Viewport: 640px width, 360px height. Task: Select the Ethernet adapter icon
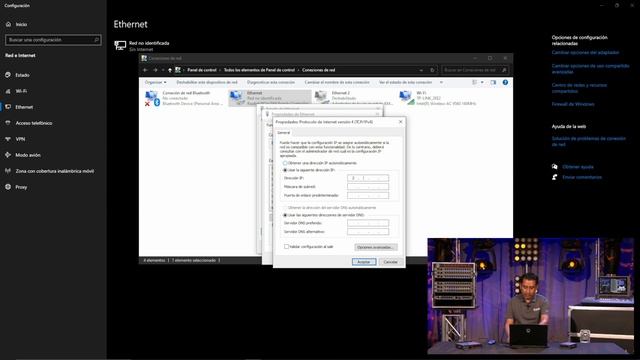(x=236, y=98)
